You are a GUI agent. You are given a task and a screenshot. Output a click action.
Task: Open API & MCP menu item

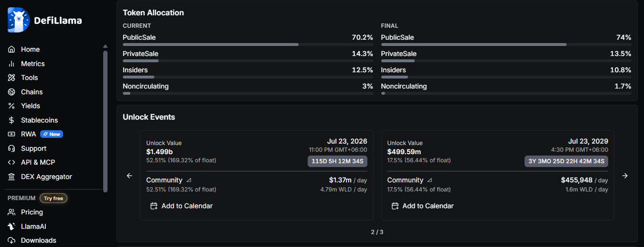[38, 162]
